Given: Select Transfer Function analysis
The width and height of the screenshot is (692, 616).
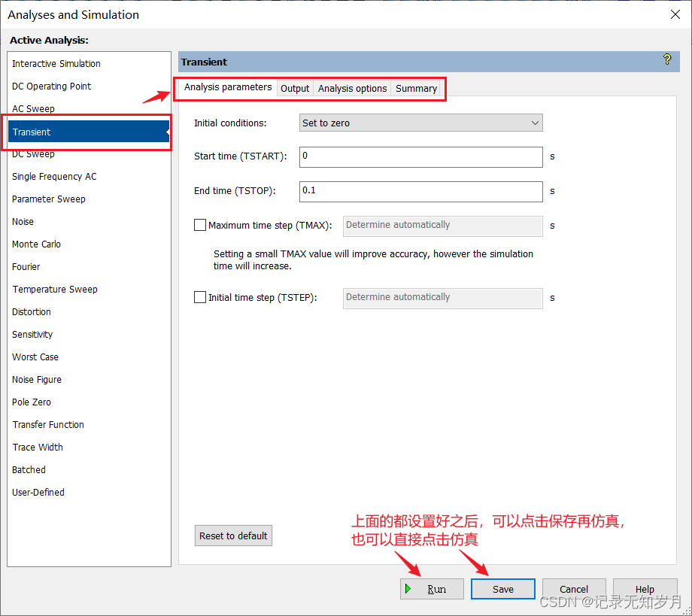Looking at the screenshot, I should pos(89,424).
